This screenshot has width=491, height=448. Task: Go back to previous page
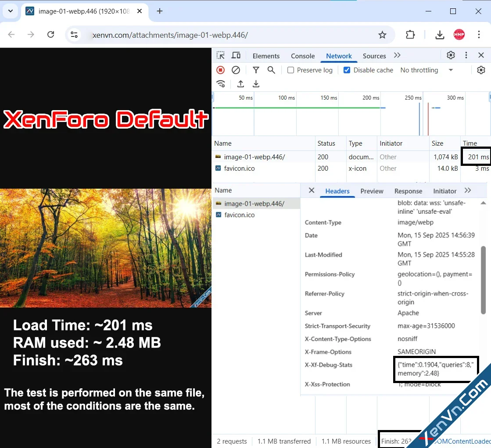coord(11,34)
